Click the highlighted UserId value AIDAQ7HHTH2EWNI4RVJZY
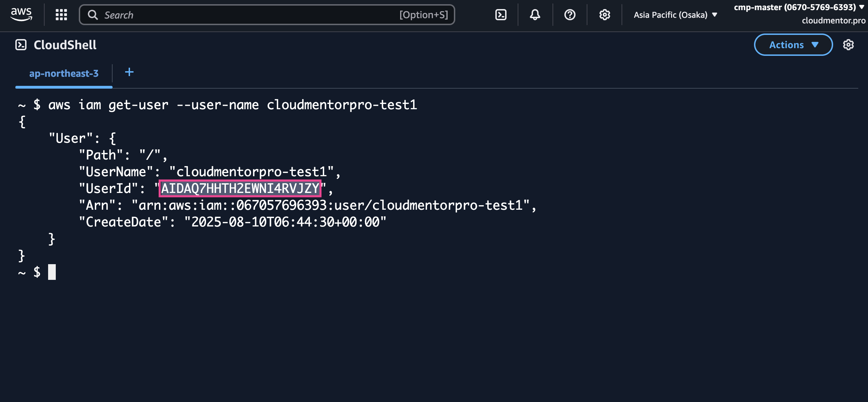Screen dimensions: 868x402 coord(240,188)
